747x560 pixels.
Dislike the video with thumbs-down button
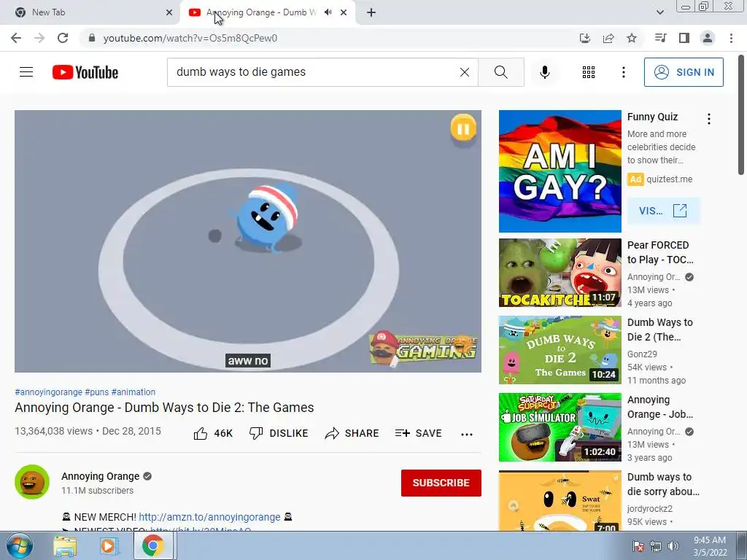pos(279,433)
